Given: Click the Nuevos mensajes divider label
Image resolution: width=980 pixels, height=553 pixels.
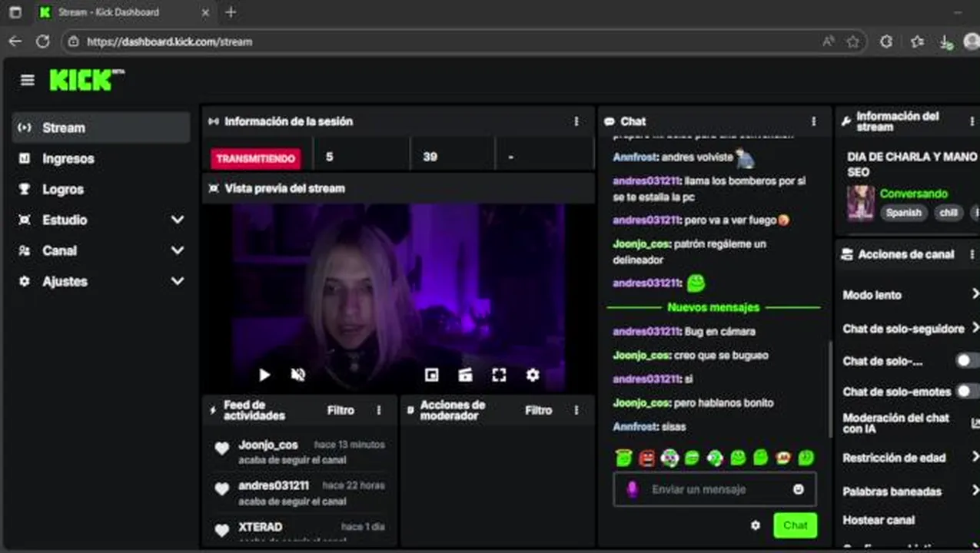Looking at the screenshot, I should (713, 307).
